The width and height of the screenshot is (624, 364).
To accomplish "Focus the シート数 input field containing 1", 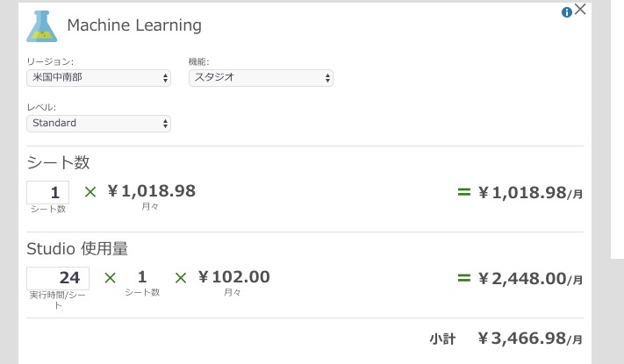I will pos(47,193).
